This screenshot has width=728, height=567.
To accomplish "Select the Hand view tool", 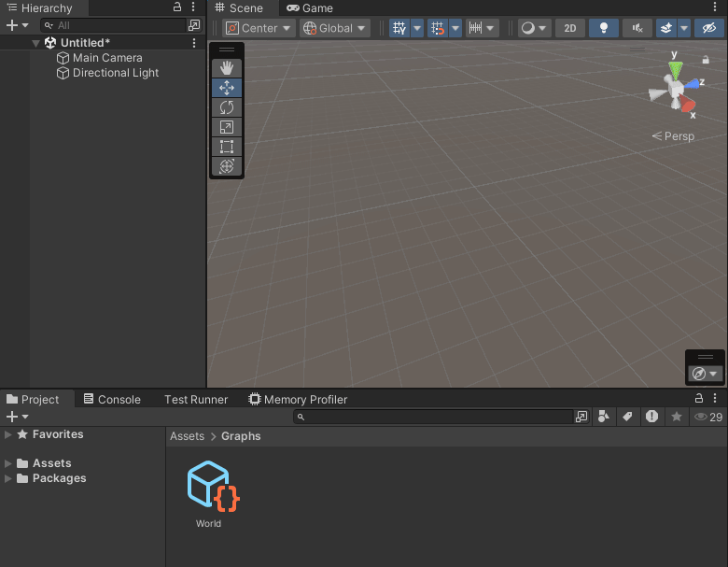I will pos(226,68).
